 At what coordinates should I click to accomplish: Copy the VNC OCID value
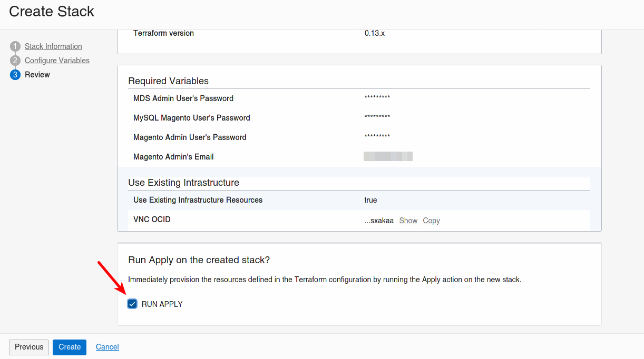coord(431,221)
